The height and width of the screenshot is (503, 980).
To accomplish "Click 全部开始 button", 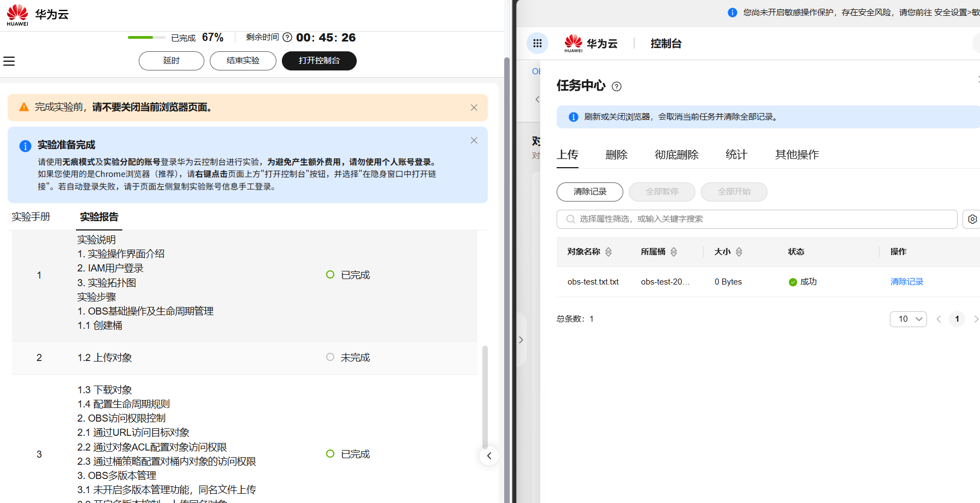I will pos(734,192).
